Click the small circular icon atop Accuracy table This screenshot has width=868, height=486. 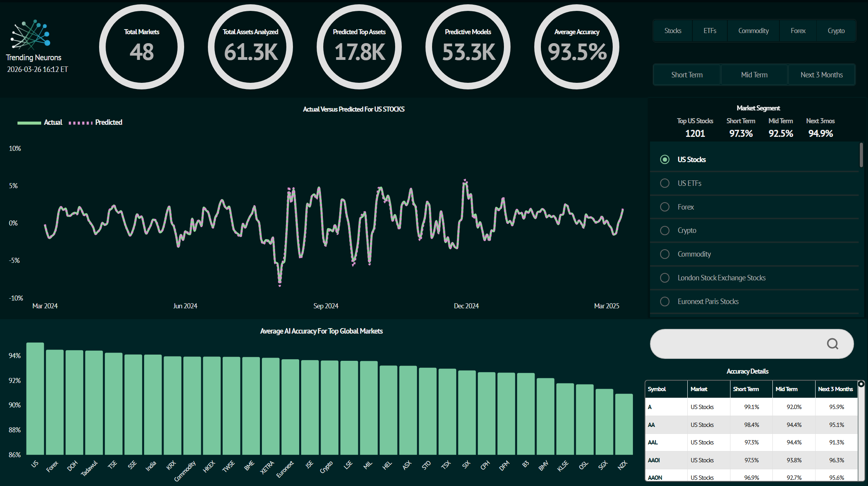click(861, 384)
